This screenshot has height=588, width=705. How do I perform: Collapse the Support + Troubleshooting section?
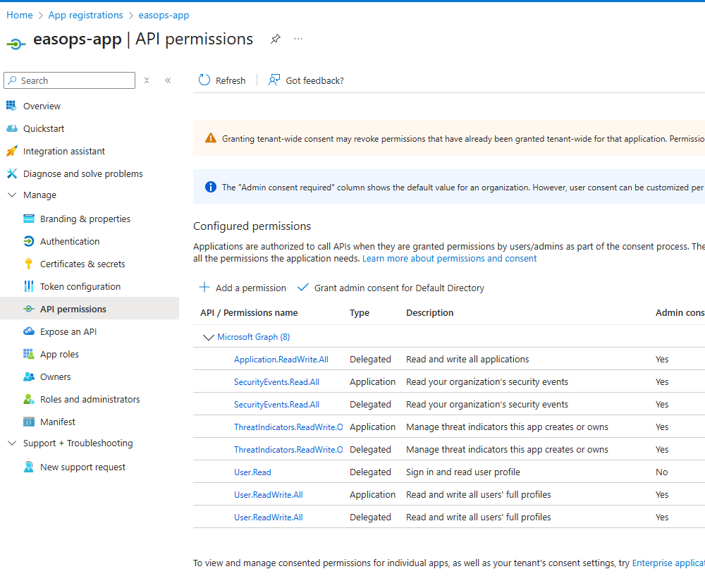point(11,443)
